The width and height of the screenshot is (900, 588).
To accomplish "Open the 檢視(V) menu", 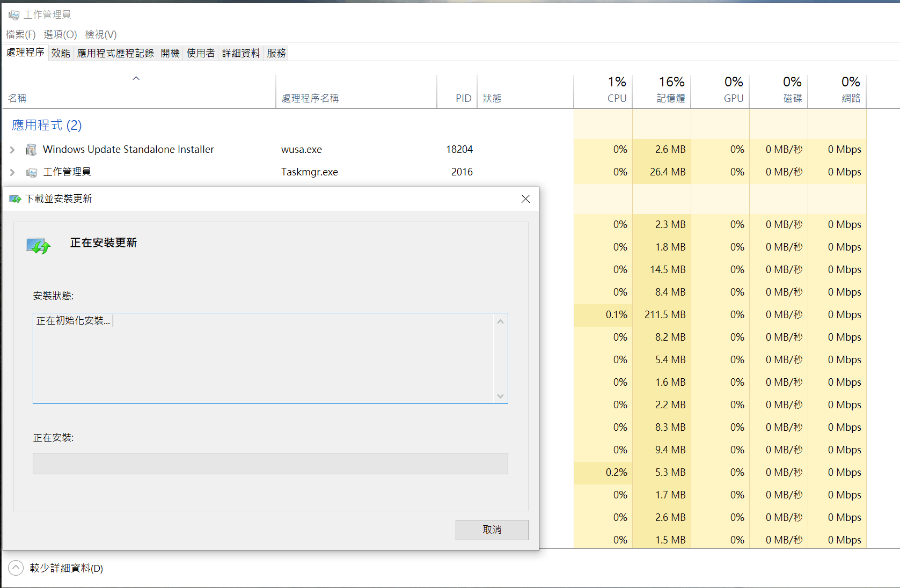I will 101,34.
